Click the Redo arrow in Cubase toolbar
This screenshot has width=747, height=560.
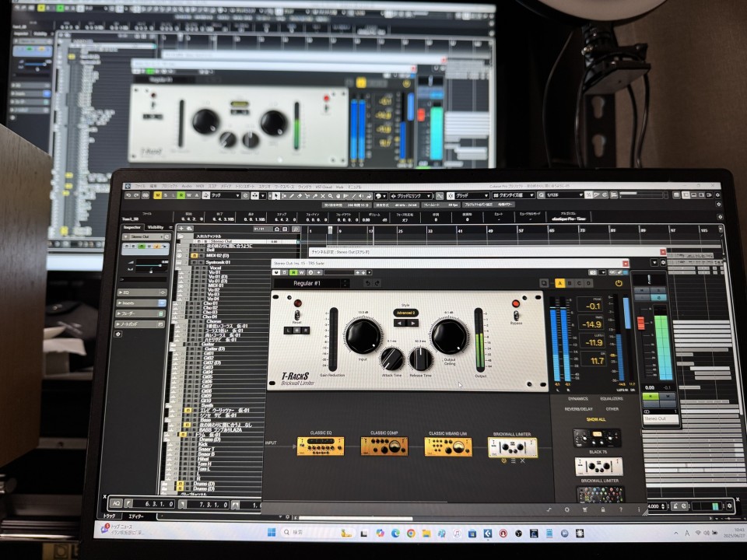136,195
